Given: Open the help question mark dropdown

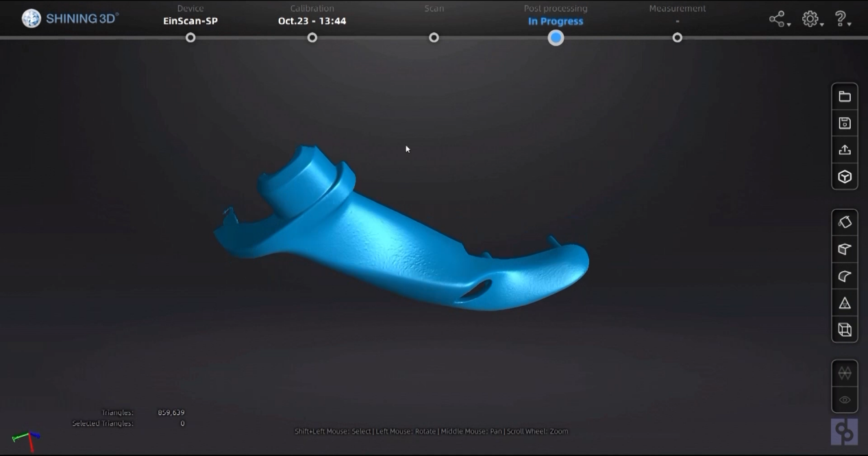Looking at the screenshot, I should tap(841, 19).
